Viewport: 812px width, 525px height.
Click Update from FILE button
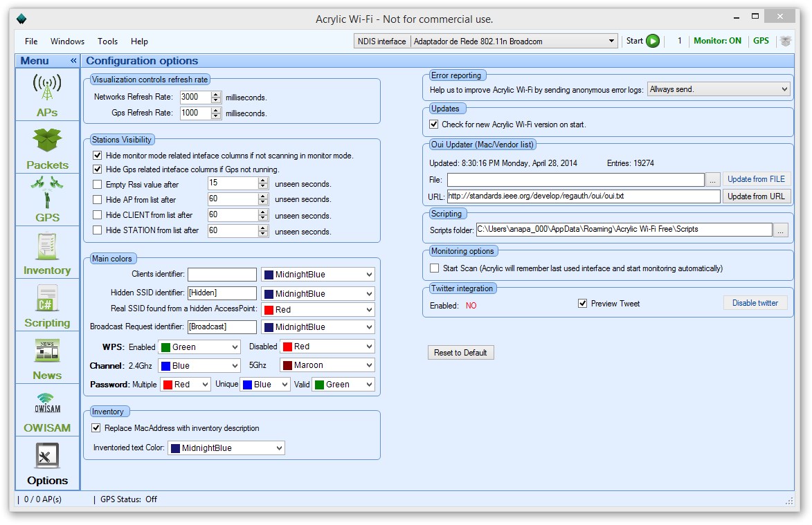tap(756, 179)
